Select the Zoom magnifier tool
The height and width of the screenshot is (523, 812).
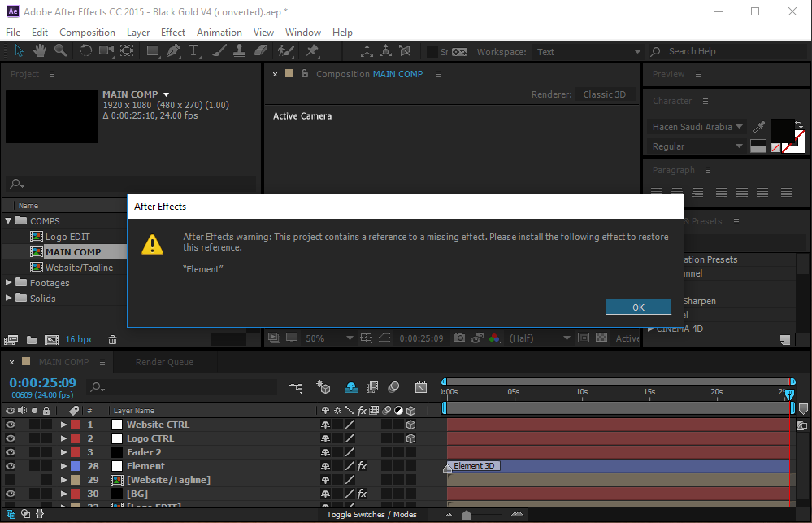pos(60,51)
